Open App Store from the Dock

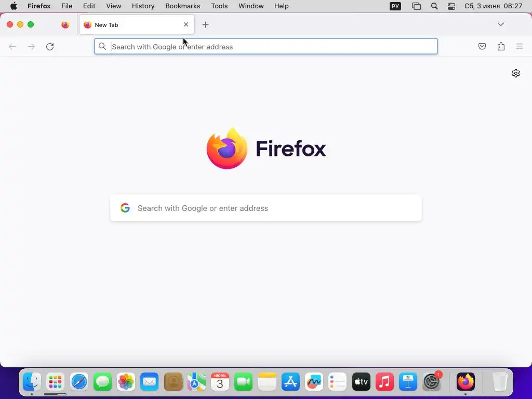[290, 382]
